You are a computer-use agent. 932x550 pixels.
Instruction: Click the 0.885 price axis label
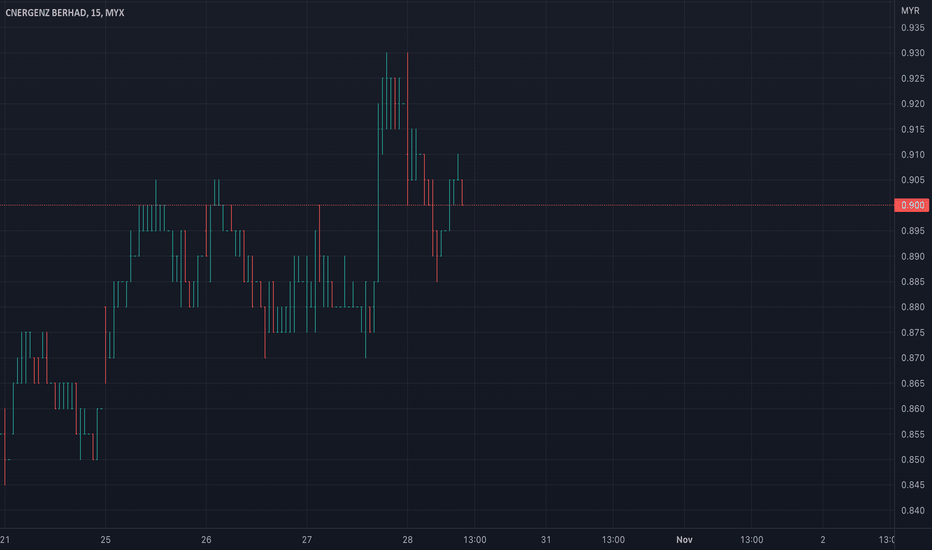pos(912,282)
